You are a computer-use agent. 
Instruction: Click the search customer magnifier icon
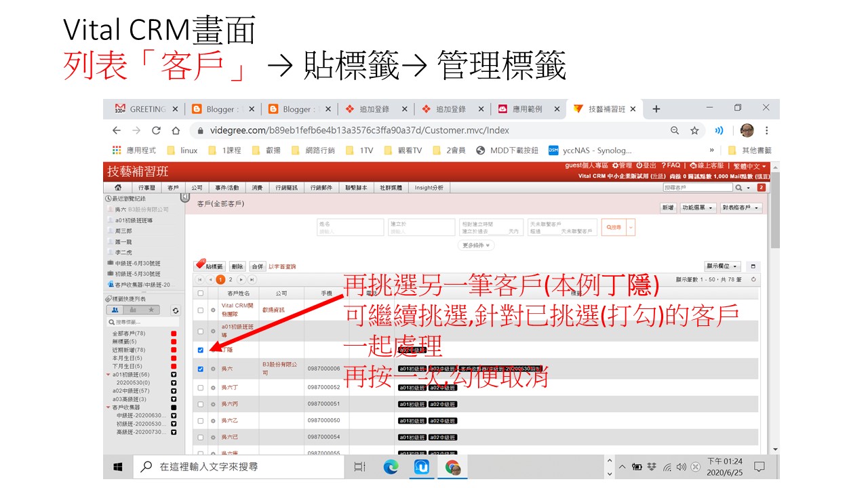tap(738, 188)
